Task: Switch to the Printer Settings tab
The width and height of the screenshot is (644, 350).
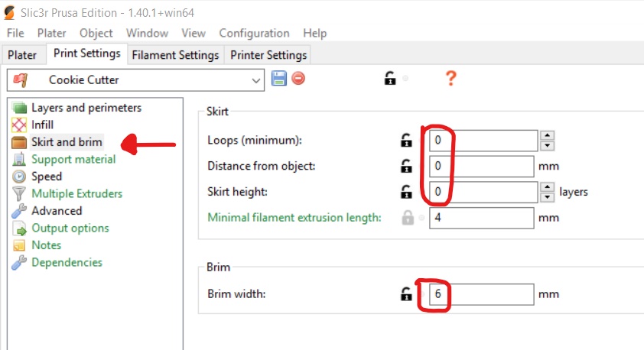Action: tap(268, 55)
